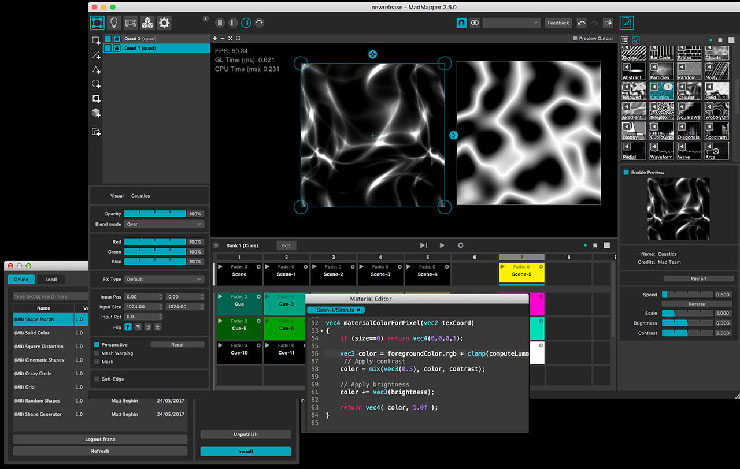Toggle the Perspective checkbox
Screen dimensions: 740x469
97,345
